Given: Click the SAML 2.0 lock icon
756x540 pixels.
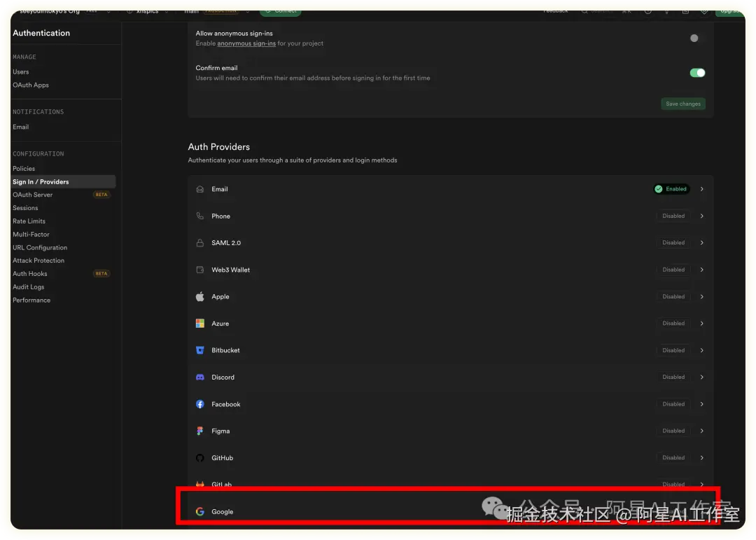Looking at the screenshot, I should point(200,243).
